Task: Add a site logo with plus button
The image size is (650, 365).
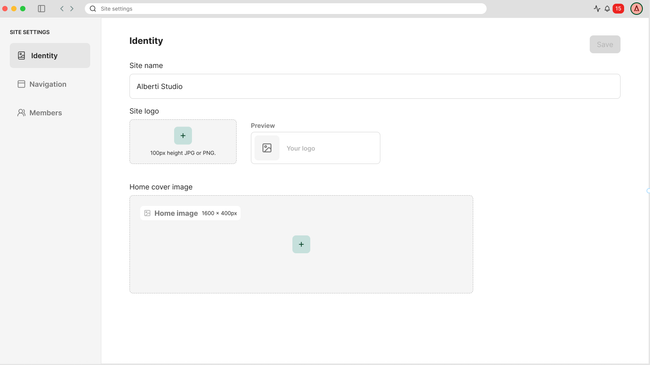Action: (x=183, y=136)
